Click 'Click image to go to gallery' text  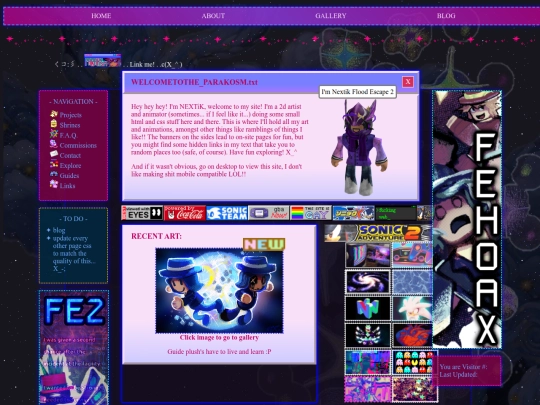(x=219, y=338)
